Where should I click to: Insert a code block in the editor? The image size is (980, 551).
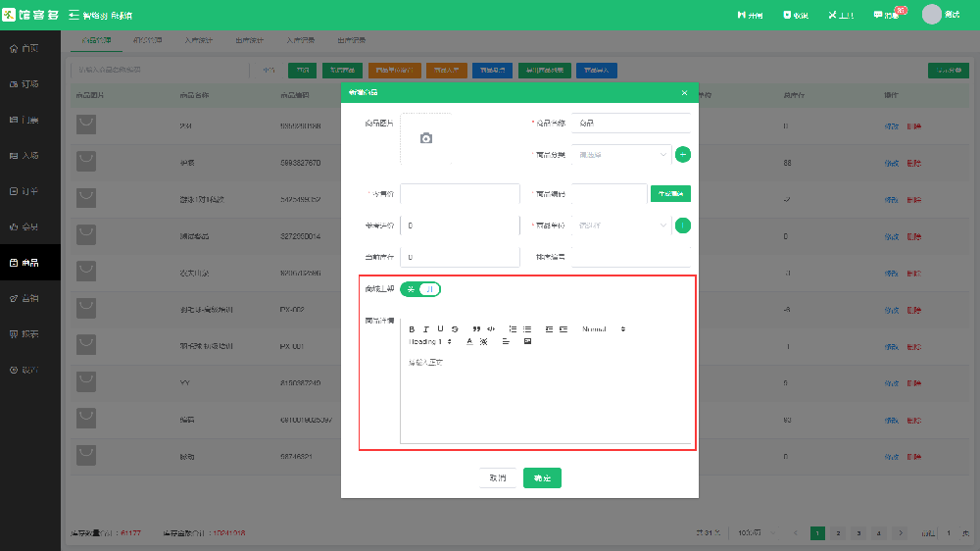(x=491, y=328)
